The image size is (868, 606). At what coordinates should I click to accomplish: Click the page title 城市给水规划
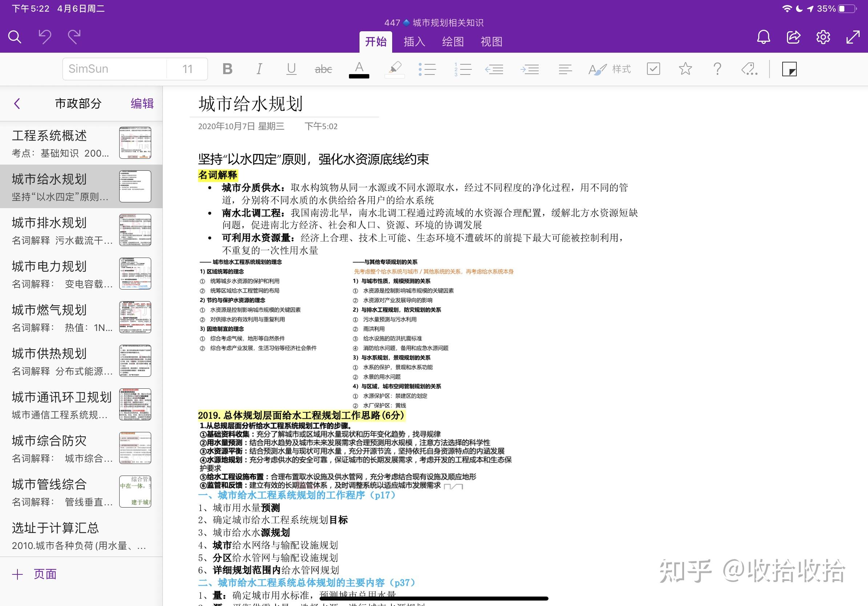[x=250, y=104]
